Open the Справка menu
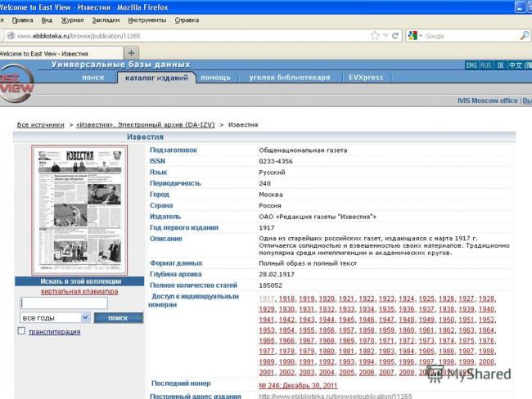Image resolution: width=532 pixels, height=399 pixels. (187, 20)
